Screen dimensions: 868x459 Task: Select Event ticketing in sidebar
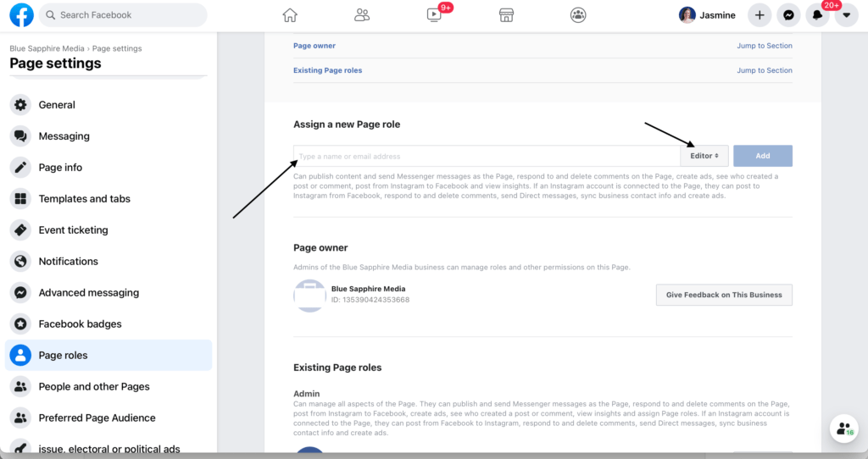(108, 230)
